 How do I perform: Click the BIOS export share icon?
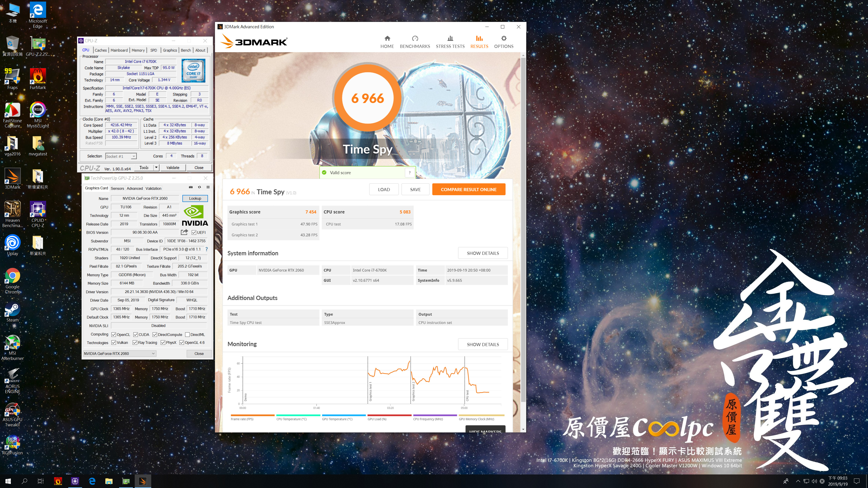pyautogui.click(x=184, y=232)
